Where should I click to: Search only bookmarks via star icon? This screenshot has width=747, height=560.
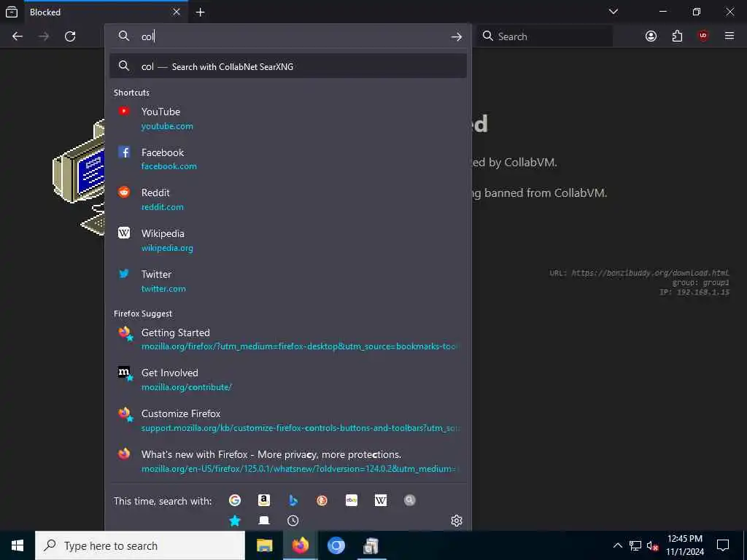pos(234,521)
